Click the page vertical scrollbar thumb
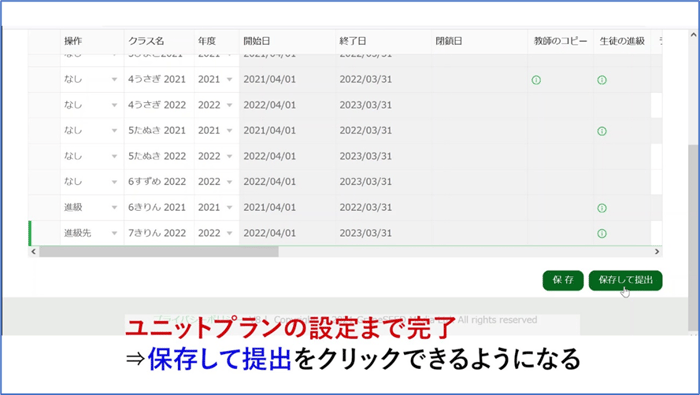Viewport: 700px width, 395px height. click(x=693, y=237)
